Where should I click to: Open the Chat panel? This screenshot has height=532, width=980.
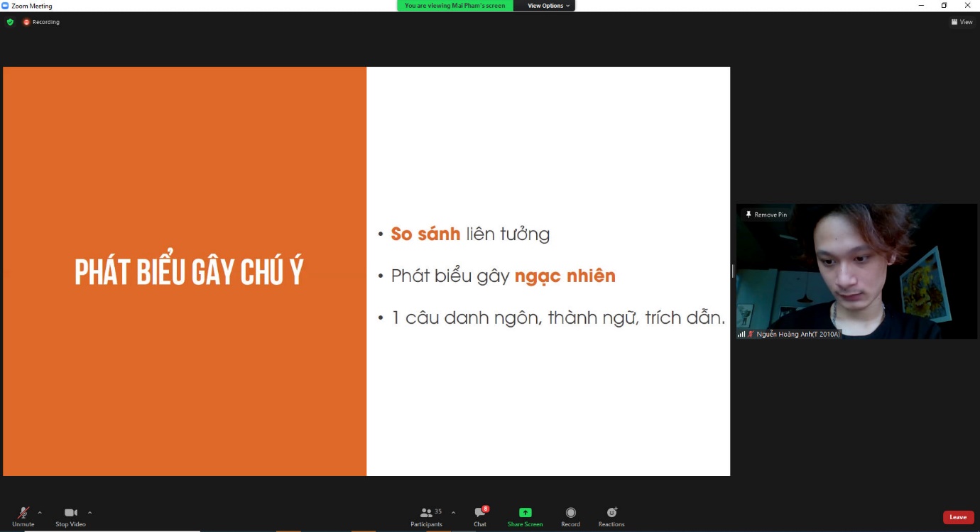(x=480, y=515)
